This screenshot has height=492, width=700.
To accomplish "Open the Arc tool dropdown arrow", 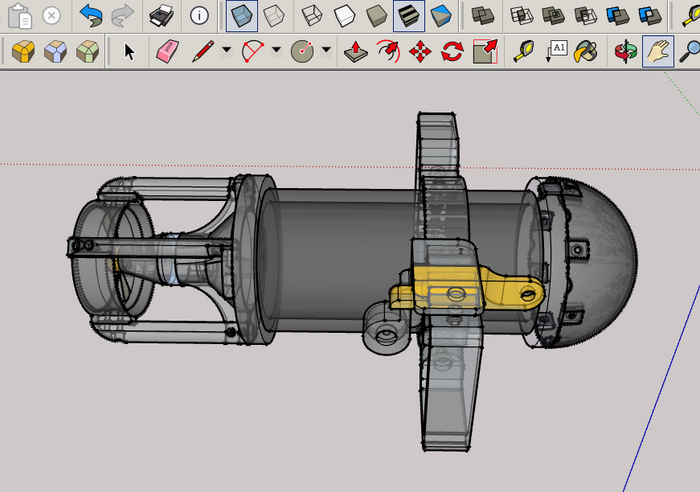I will [276, 51].
